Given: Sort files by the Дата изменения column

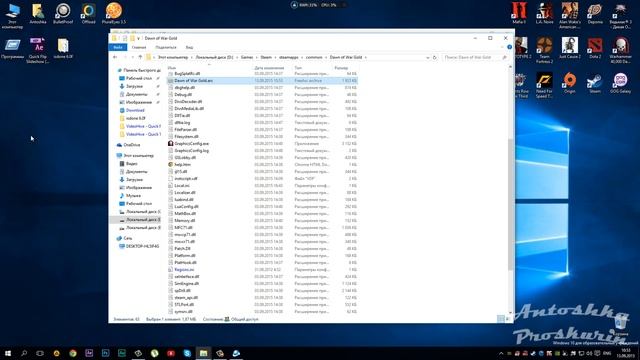Looking at the screenshot, I should tap(269, 68).
